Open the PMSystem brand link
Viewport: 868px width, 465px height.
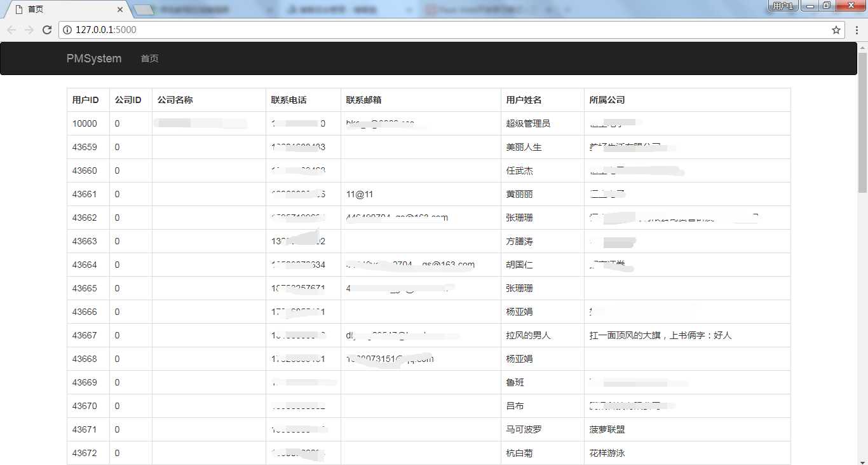94,59
